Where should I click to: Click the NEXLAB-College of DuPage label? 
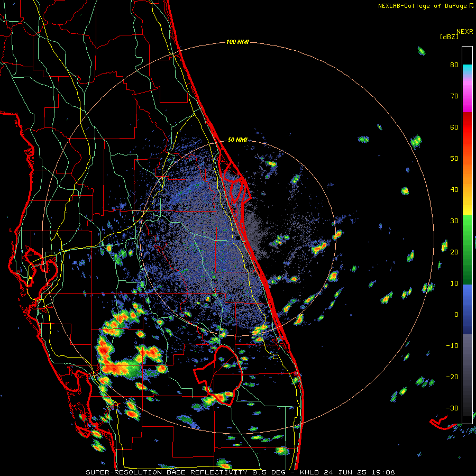(x=423, y=6)
